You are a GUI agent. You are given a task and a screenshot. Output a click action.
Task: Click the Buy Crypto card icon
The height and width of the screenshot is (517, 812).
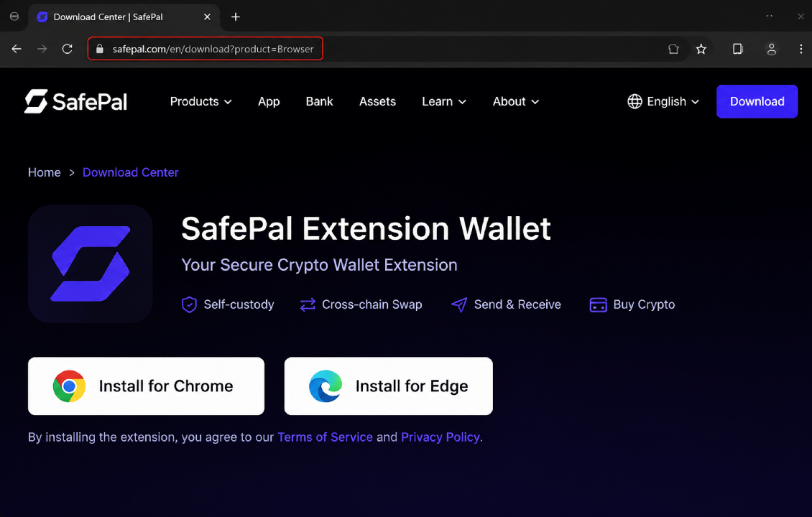click(x=598, y=304)
